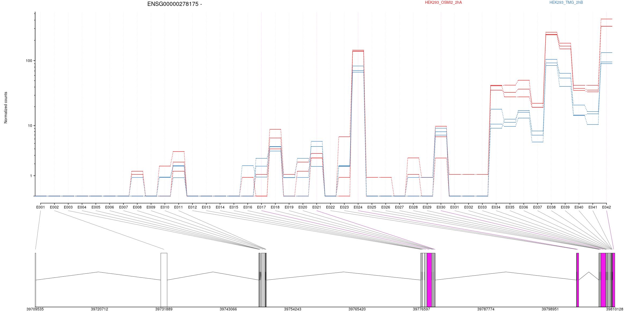Viewport: 644px width, 322px height.
Task: Select the HEK293_TMG_2hB legend label
Action: pos(566,2)
